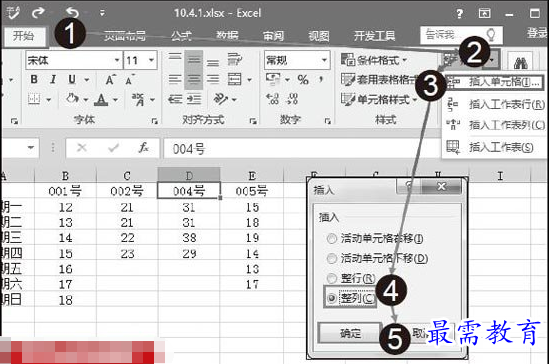Select 整列 radio option

332,298
